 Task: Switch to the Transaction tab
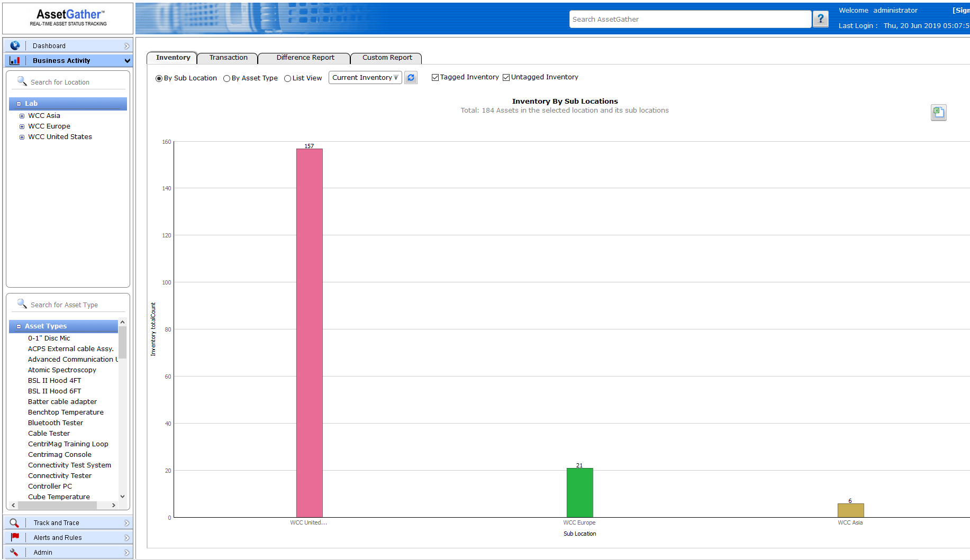(228, 58)
